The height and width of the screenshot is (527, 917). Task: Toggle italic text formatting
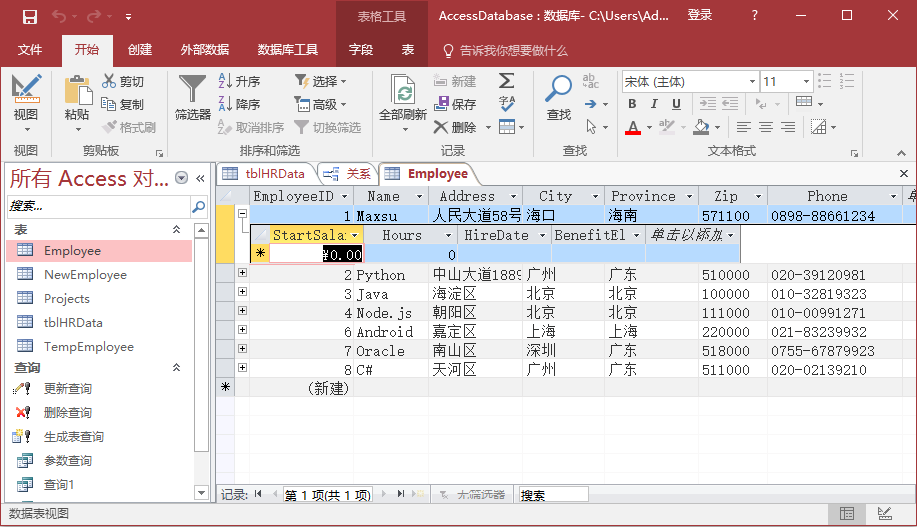655,104
